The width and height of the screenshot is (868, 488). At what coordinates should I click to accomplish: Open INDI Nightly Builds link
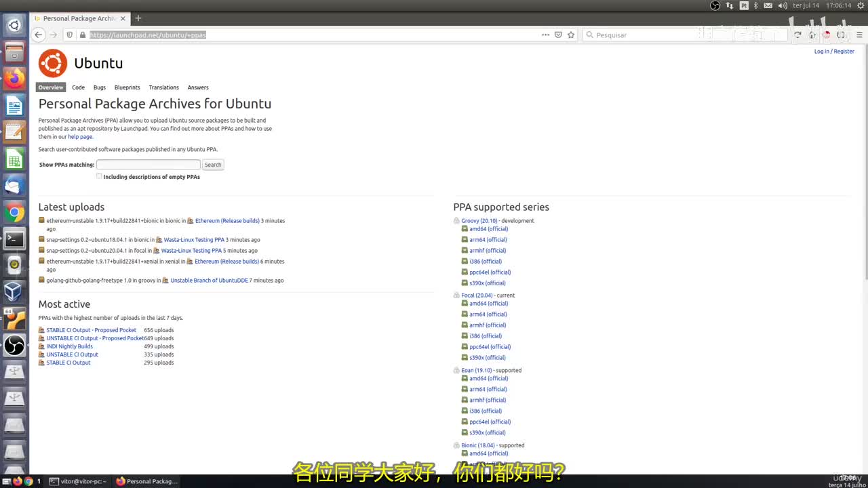pyautogui.click(x=69, y=346)
